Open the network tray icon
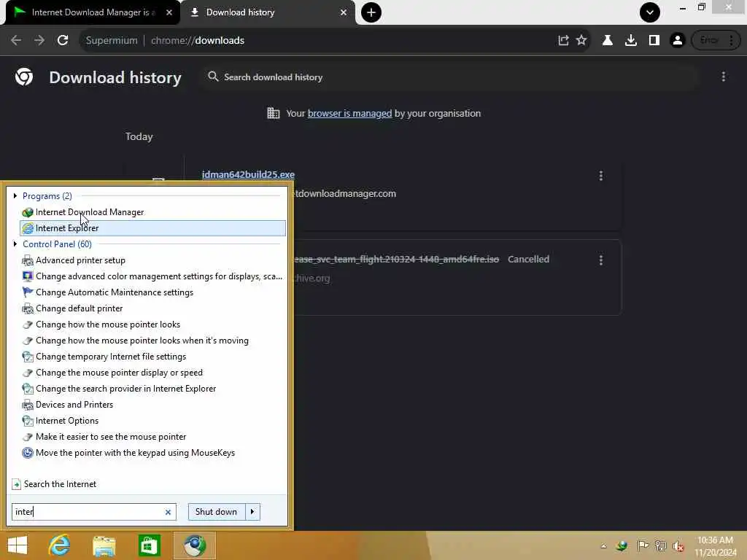This screenshot has height=560, width=747. (660, 545)
